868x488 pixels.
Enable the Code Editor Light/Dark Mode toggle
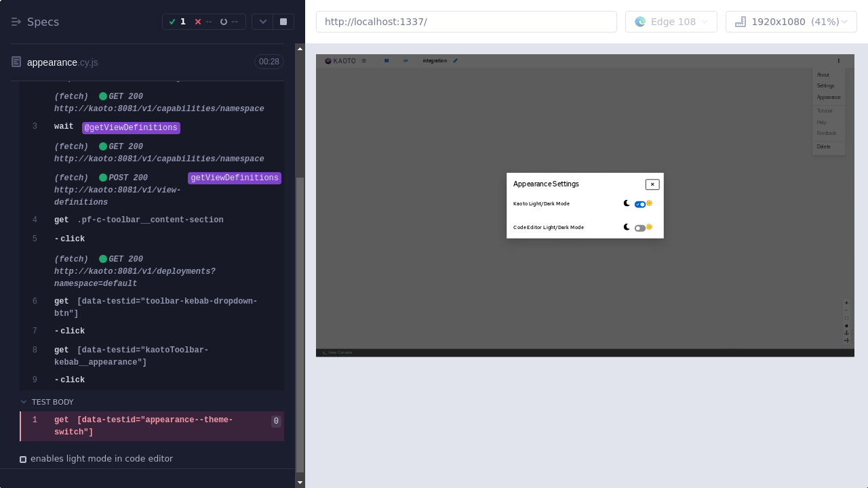pos(640,228)
